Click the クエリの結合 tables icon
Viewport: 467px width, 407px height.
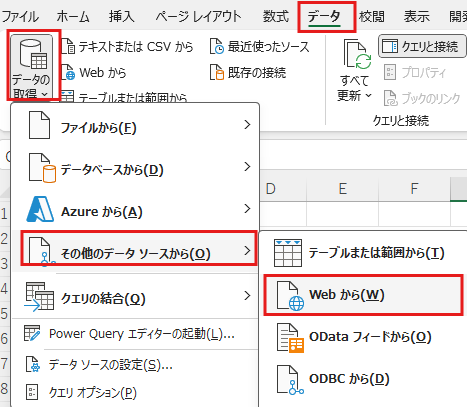39,296
